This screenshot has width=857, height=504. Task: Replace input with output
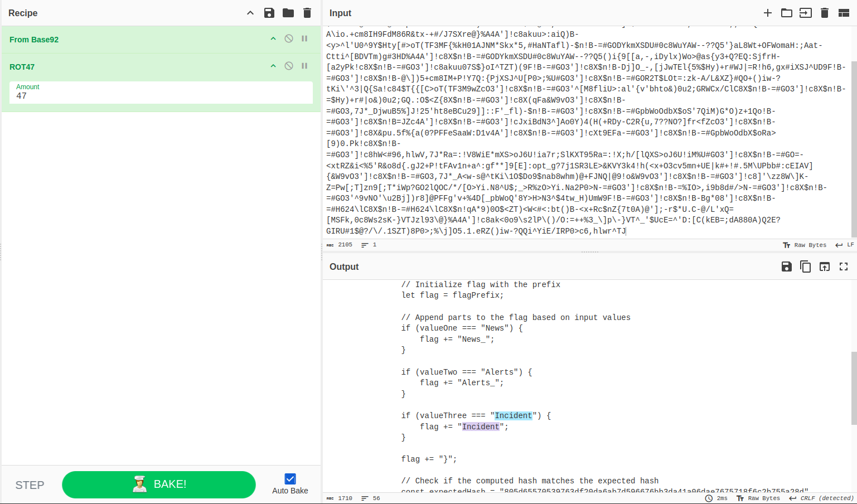pos(825,266)
